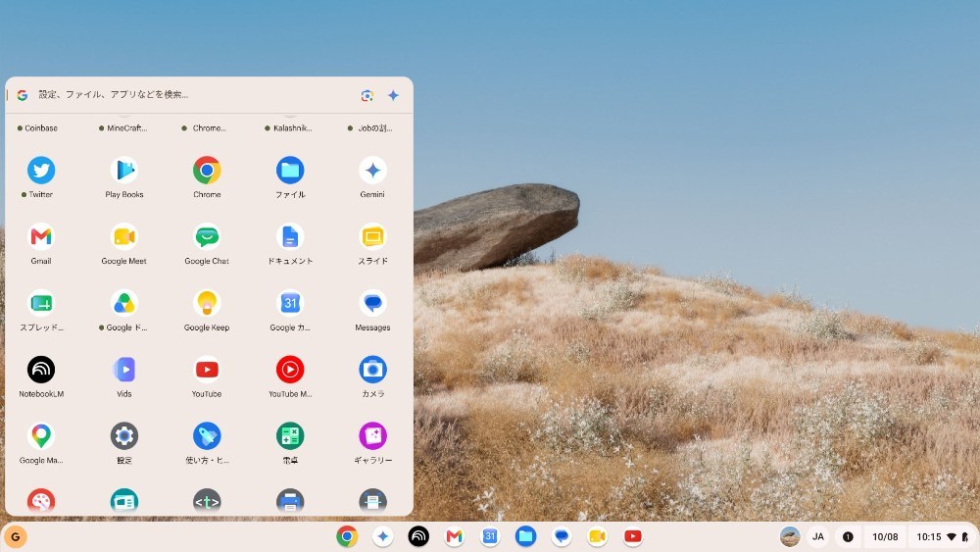Click the Gemini sparkle in the search bar
The width and height of the screenshot is (980, 552).
point(393,95)
